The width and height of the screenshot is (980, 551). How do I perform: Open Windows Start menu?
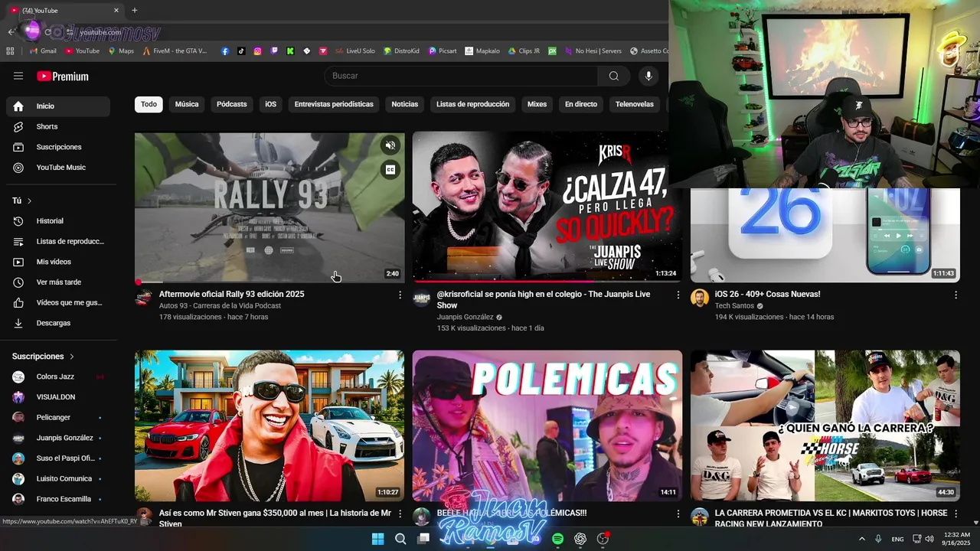click(377, 539)
